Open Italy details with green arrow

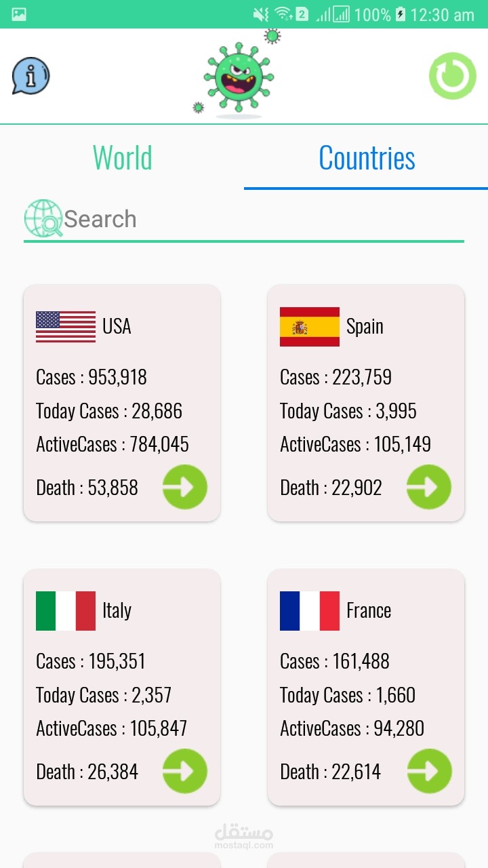184,771
